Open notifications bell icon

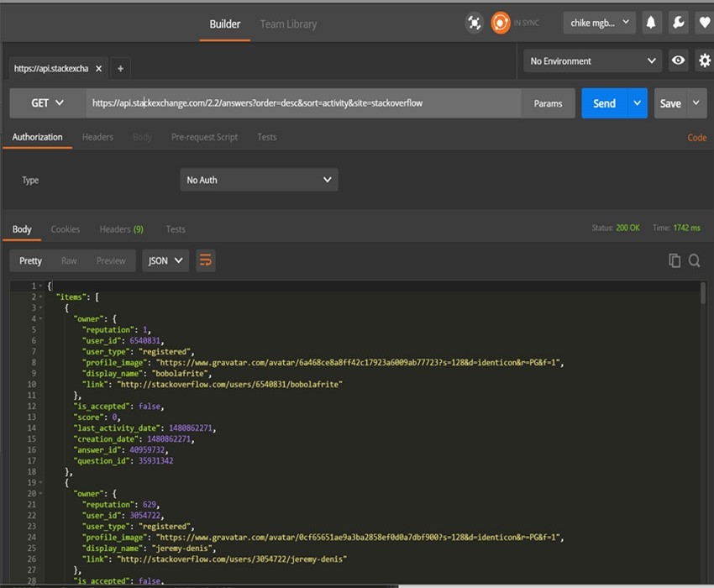(651, 23)
